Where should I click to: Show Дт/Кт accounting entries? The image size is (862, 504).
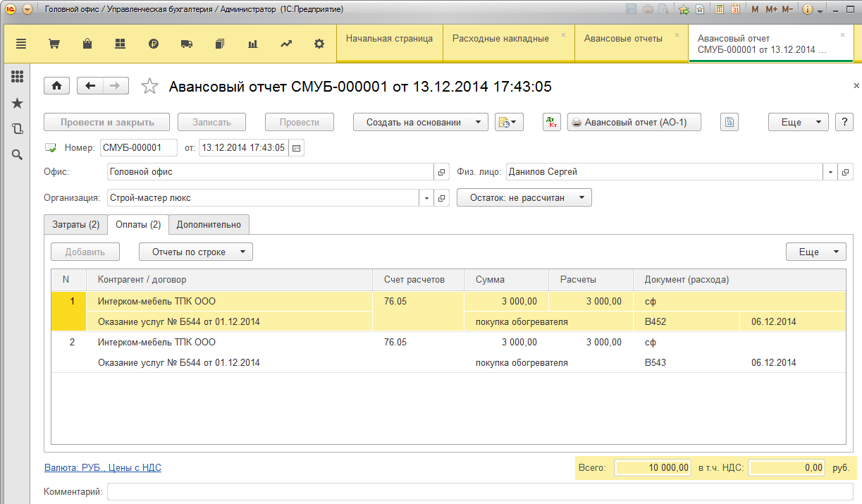[x=552, y=122]
